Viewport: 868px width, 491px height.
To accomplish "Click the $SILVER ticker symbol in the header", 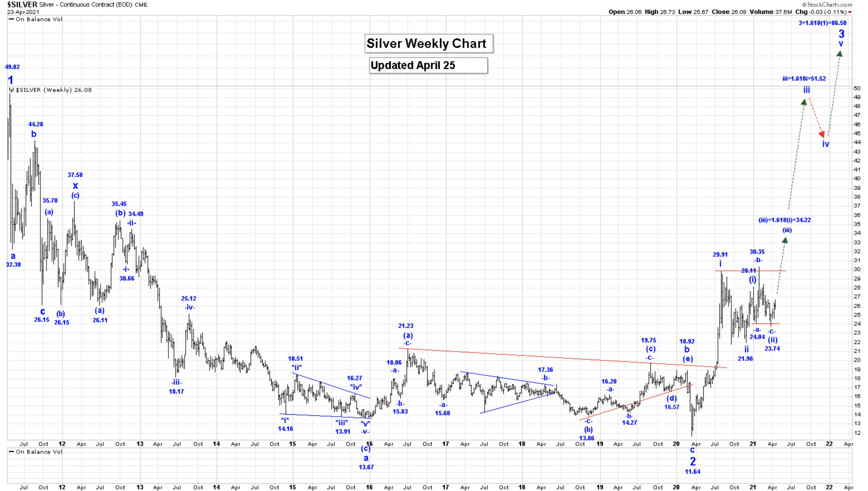I will 22,5.
